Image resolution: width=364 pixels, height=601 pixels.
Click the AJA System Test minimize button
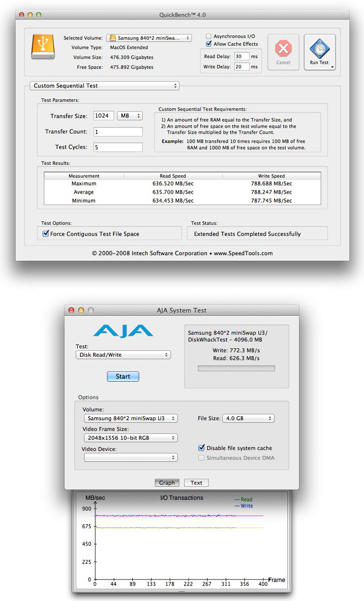click(x=81, y=310)
